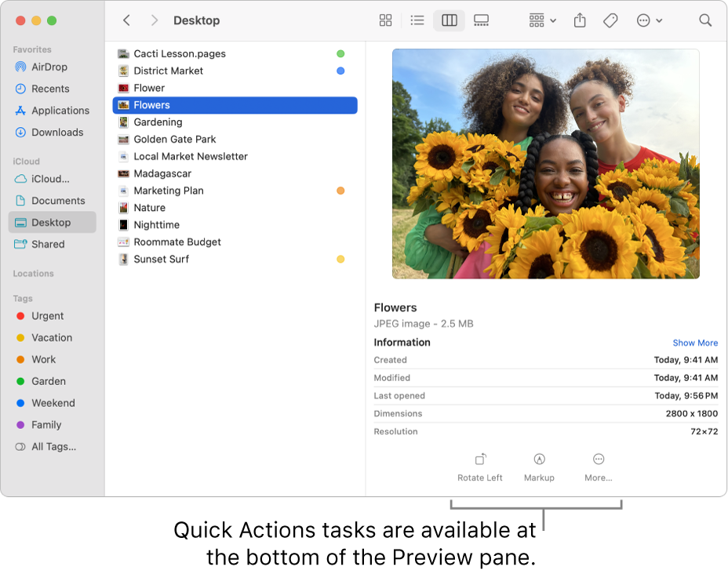Switch to gallery view
The width and height of the screenshot is (728, 574).
tap(481, 20)
